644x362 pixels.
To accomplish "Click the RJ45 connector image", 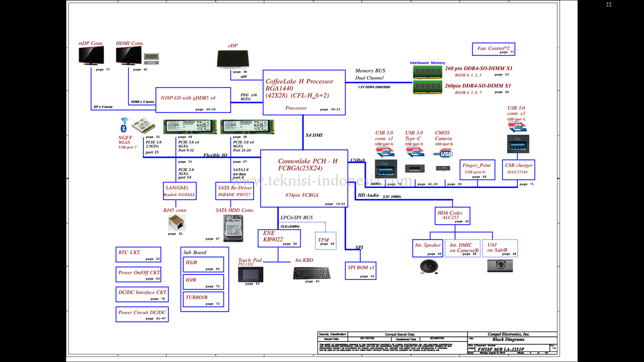I will 177,223.
